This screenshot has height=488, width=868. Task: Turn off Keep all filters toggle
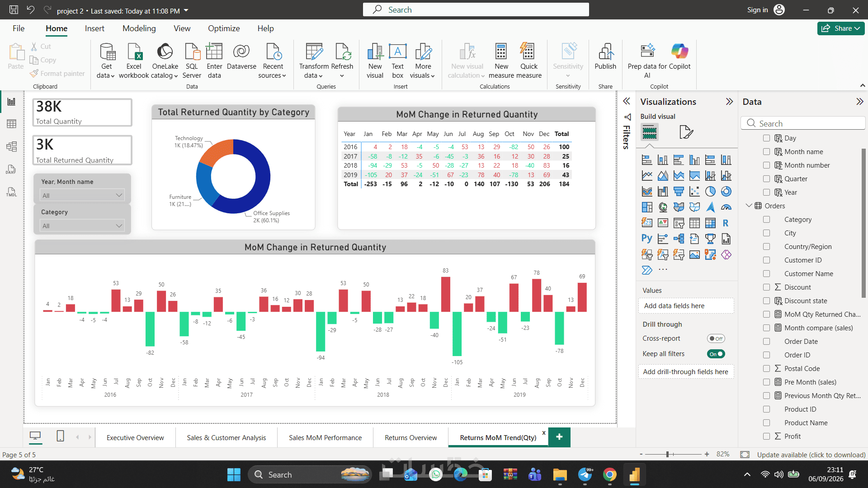tap(716, 354)
